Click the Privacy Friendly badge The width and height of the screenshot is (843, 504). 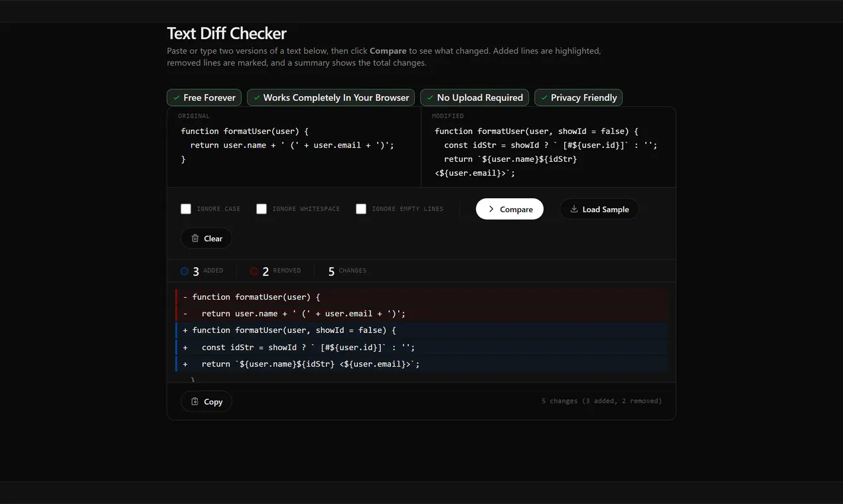[x=578, y=97]
